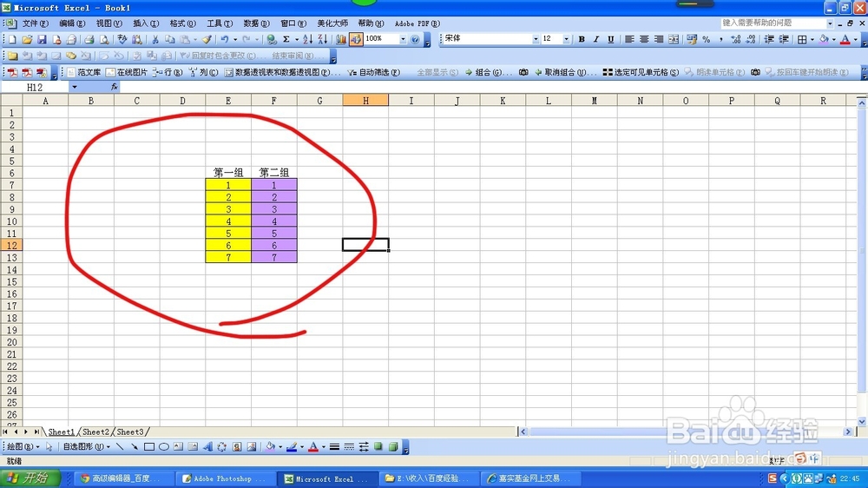Cut selection with the scissors icon
Image resolution: width=868 pixels, height=488 pixels.
(x=155, y=39)
